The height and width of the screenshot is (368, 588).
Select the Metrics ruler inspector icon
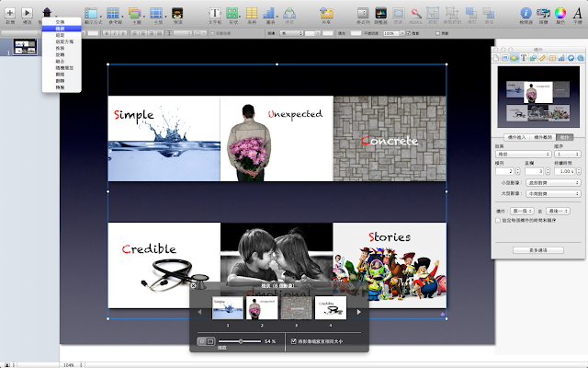tap(542, 58)
